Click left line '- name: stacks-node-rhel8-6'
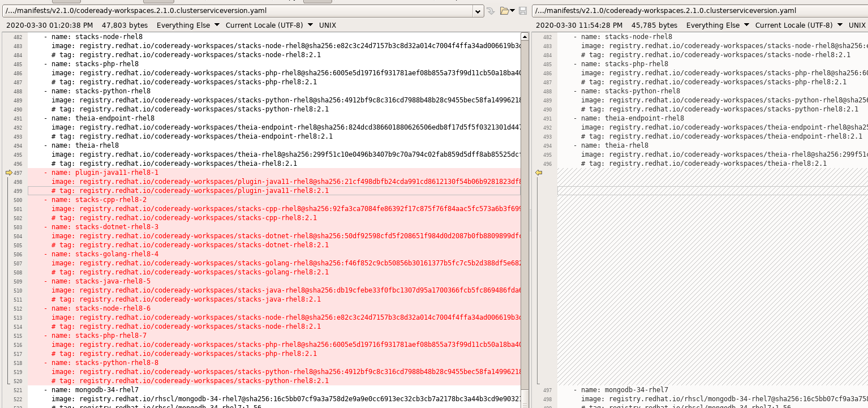 coord(97,308)
